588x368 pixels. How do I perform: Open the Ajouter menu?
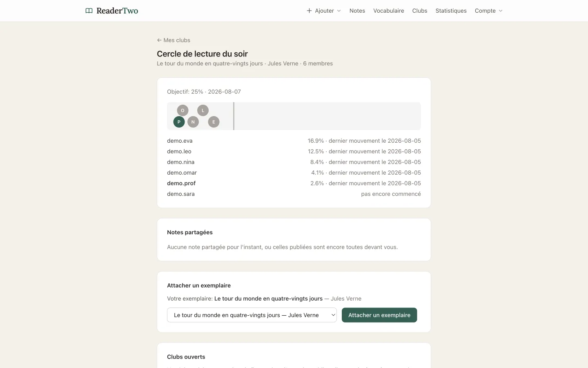tap(324, 11)
